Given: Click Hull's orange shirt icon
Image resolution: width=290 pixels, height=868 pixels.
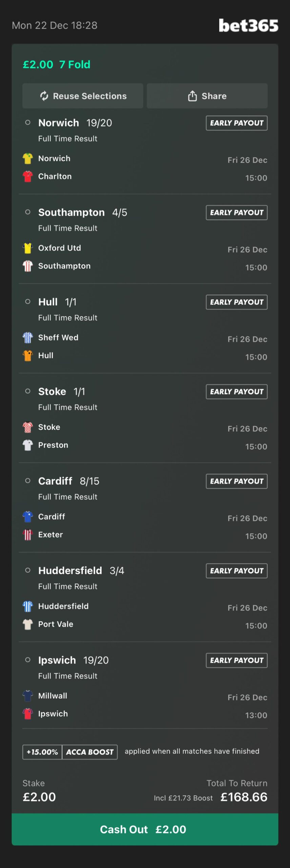Looking at the screenshot, I should pos(28,355).
